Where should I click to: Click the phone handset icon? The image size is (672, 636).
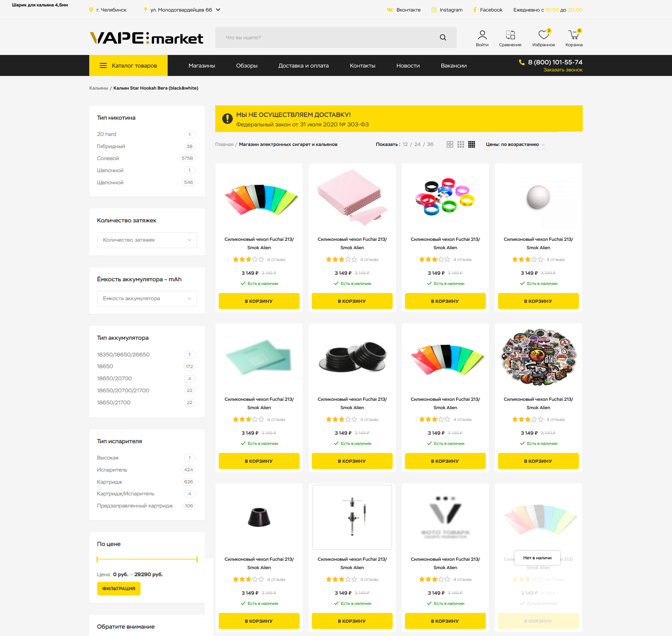521,62
